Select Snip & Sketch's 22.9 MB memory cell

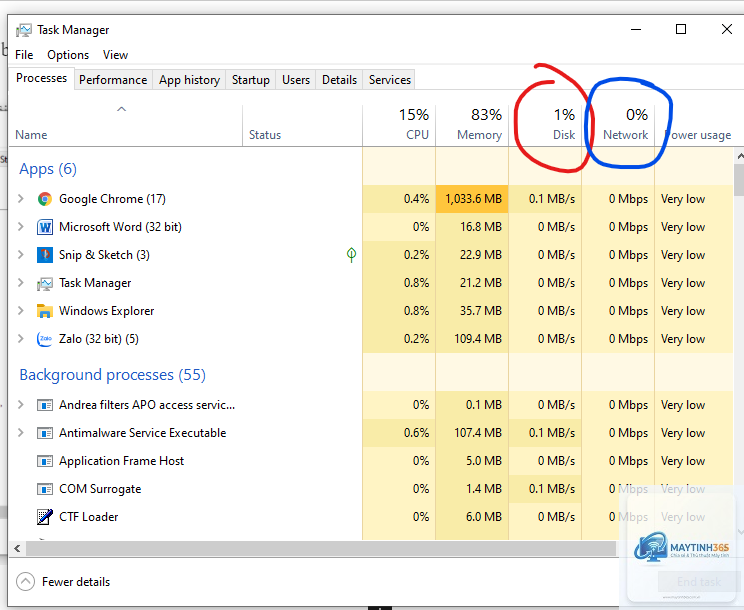click(472, 255)
